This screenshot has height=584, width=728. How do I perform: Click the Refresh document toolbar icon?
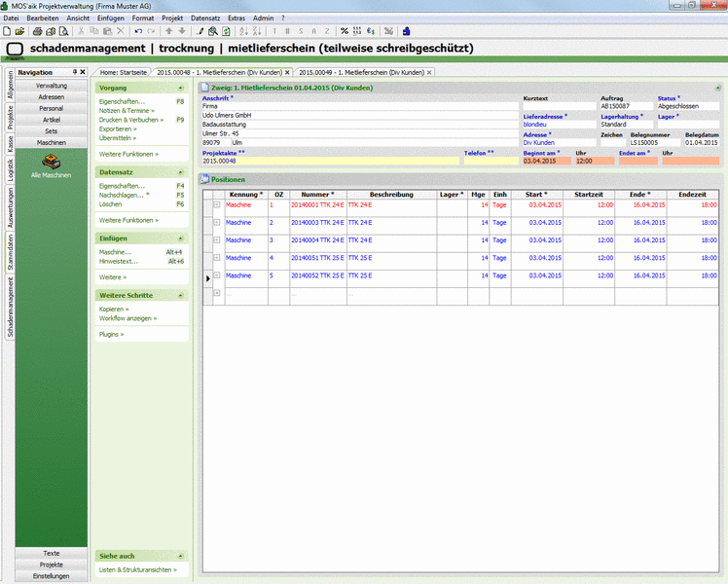[226, 31]
